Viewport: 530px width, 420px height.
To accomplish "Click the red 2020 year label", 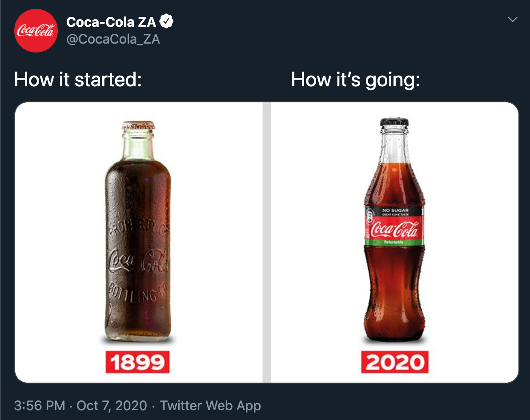I will [x=395, y=362].
